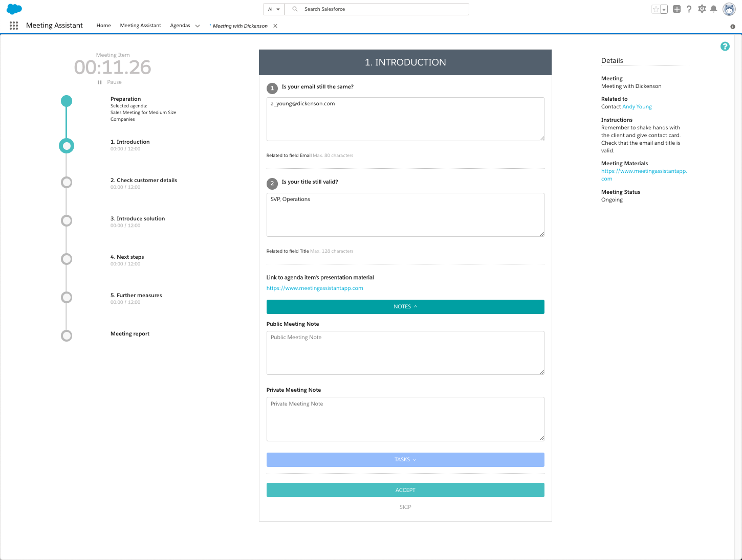
Task: Skip this agenda item
Action: (405, 507)
